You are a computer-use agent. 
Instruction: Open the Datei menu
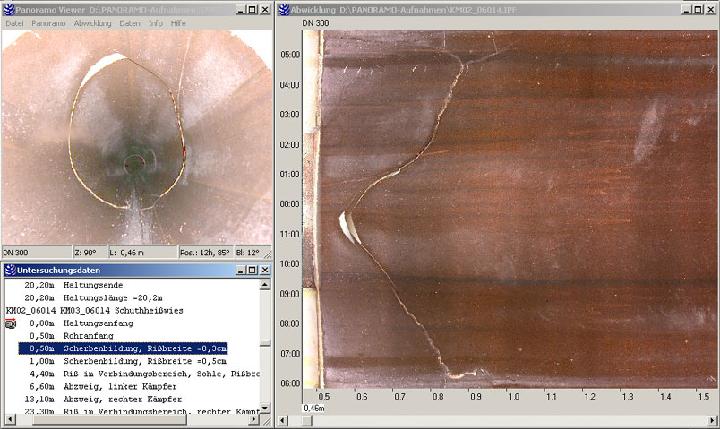[x=14, y=23]
